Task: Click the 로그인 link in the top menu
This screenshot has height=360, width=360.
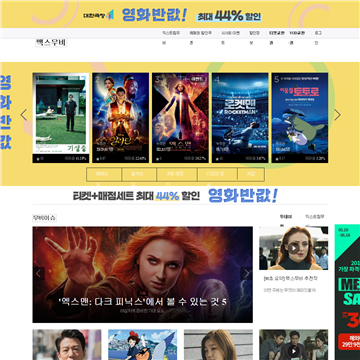Action: [318, 33]
